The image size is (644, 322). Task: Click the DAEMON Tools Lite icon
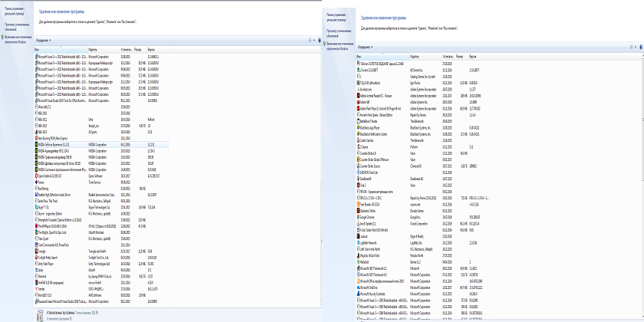[x=359, y=172]
